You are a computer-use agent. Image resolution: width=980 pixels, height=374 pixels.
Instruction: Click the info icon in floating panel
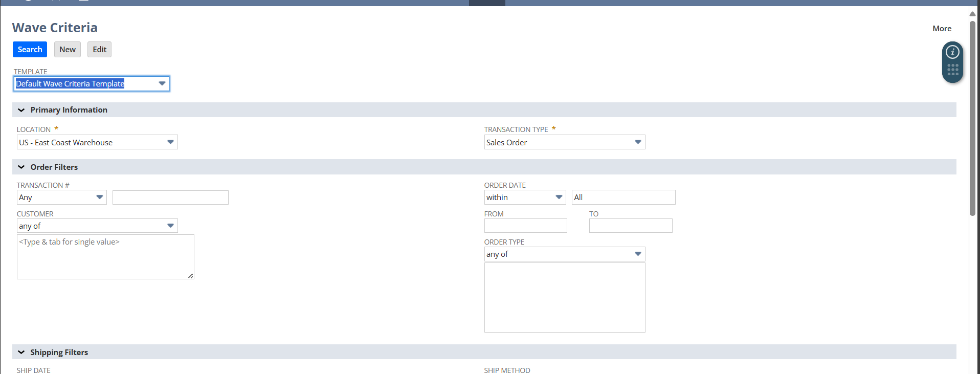(x=952, y=52)
